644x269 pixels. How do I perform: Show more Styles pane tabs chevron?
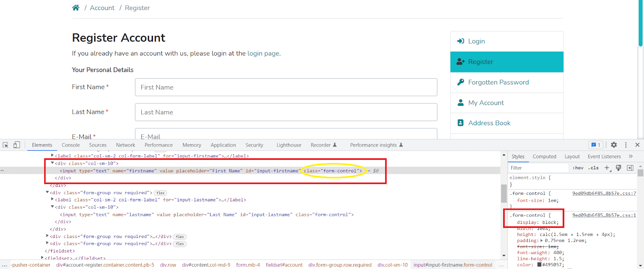[x=631, y=157]
